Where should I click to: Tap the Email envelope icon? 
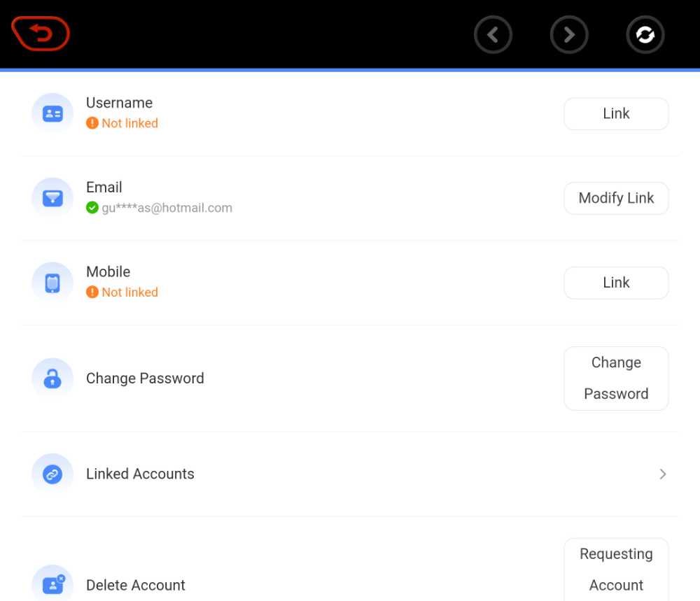[52, 198]
